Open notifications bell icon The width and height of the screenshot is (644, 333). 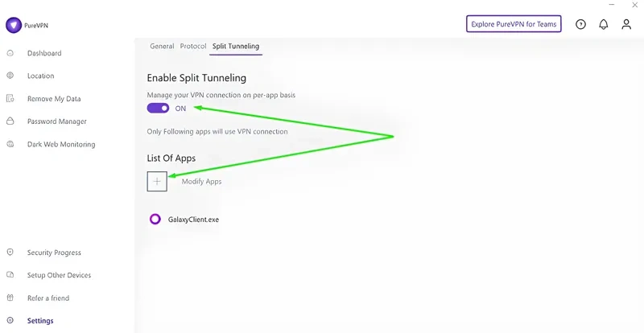pyautogui.click(x=603, y=24)
